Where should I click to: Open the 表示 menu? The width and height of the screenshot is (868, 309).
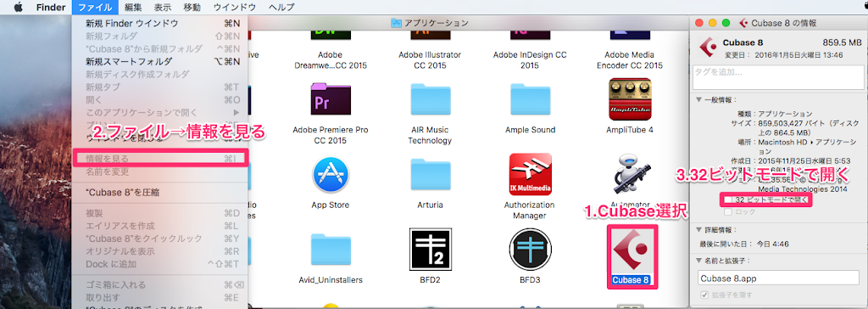click(x=163, y=7)
